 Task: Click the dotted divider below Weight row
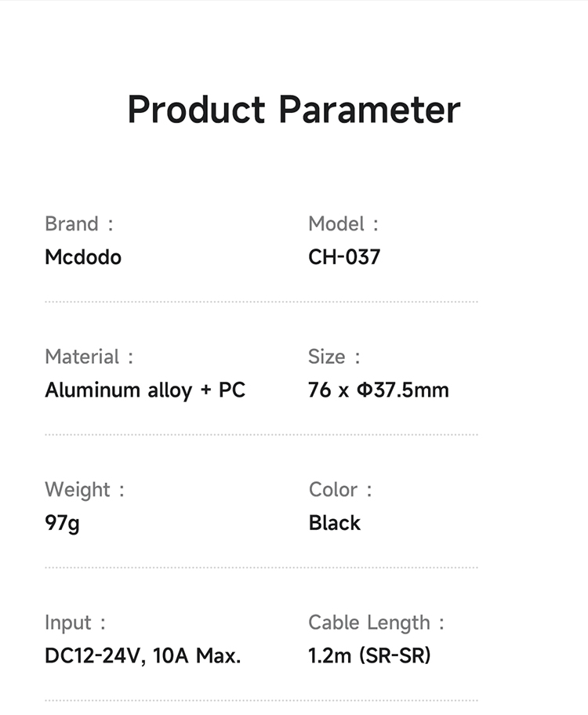point(261,568)
